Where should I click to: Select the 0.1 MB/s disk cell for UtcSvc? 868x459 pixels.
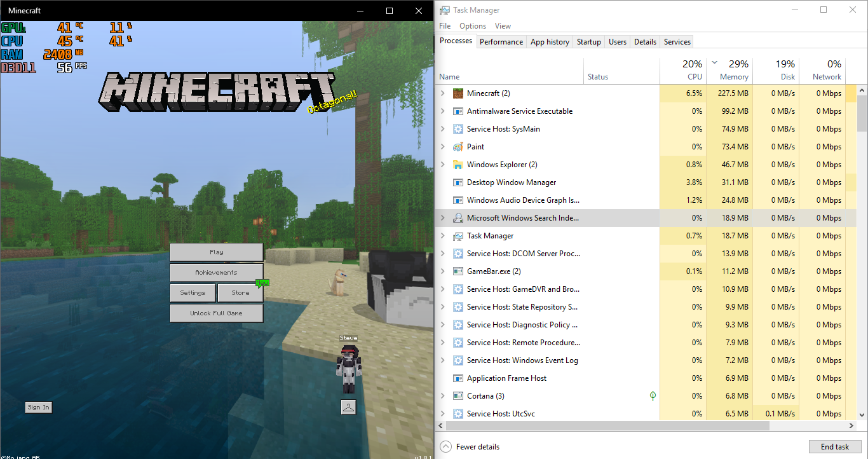(x=776, y=414)
